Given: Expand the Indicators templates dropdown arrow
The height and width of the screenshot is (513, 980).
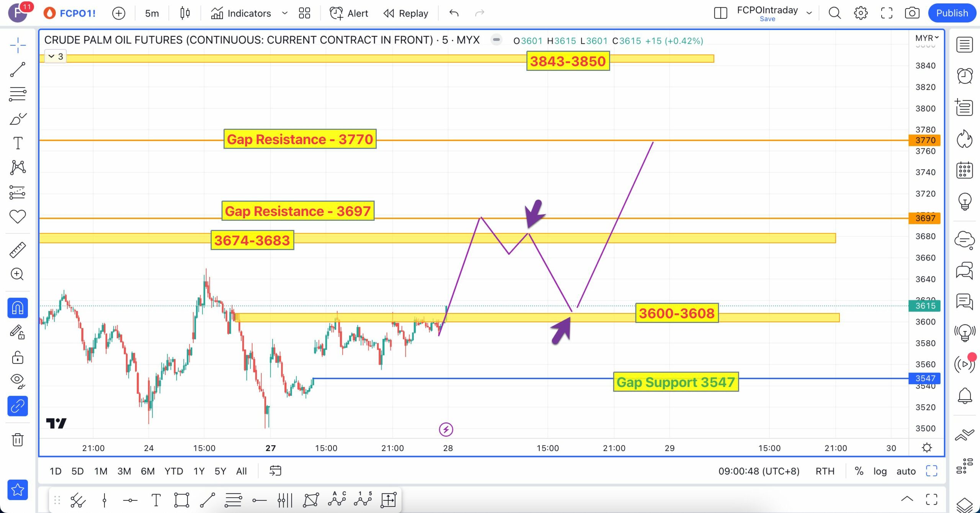Looking at the screenshot, I should (284, 13).
